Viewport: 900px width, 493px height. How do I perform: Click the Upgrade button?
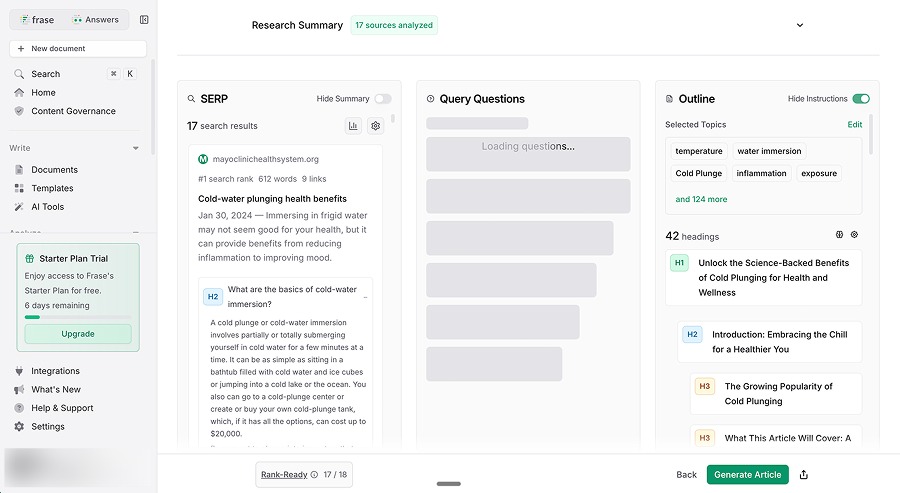point(78,334)
